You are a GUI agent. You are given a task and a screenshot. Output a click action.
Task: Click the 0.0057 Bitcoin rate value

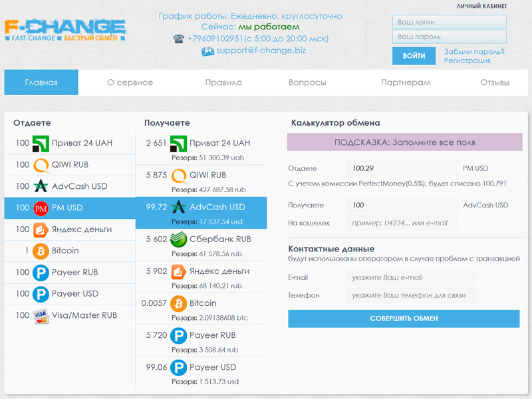point(154,303)
